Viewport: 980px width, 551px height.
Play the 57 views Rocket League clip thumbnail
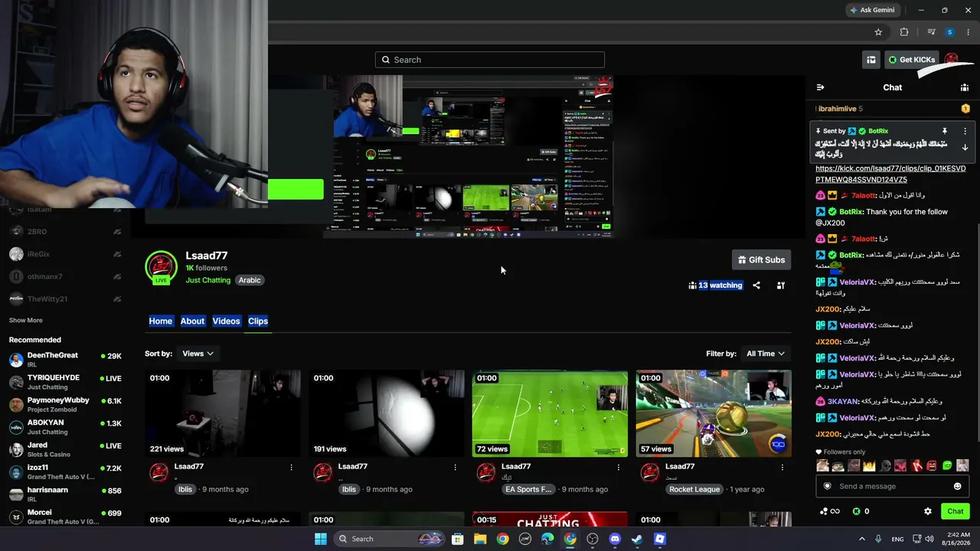[x=714, y=414]
